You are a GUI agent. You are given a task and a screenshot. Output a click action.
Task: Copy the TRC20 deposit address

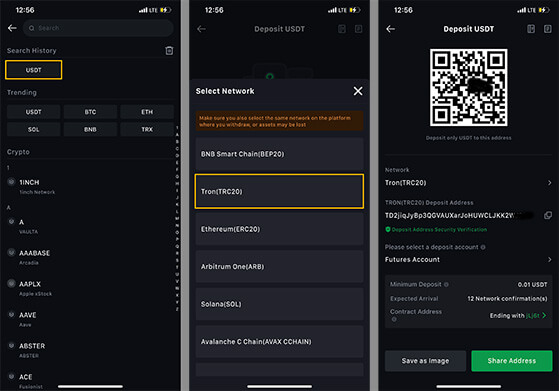548,215
